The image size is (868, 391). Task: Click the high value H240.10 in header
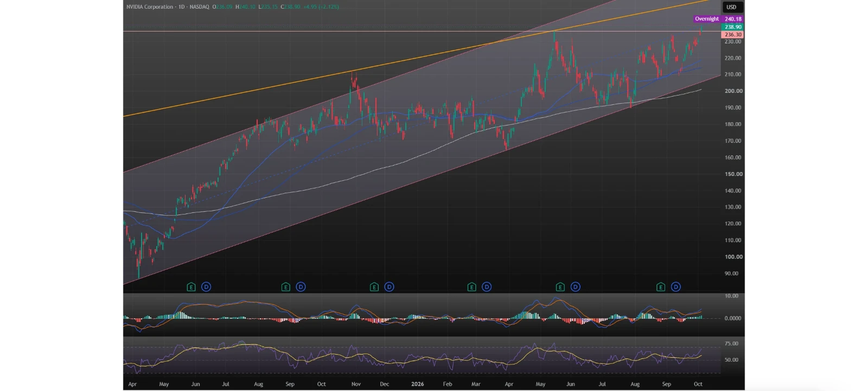tap(245, 7)
